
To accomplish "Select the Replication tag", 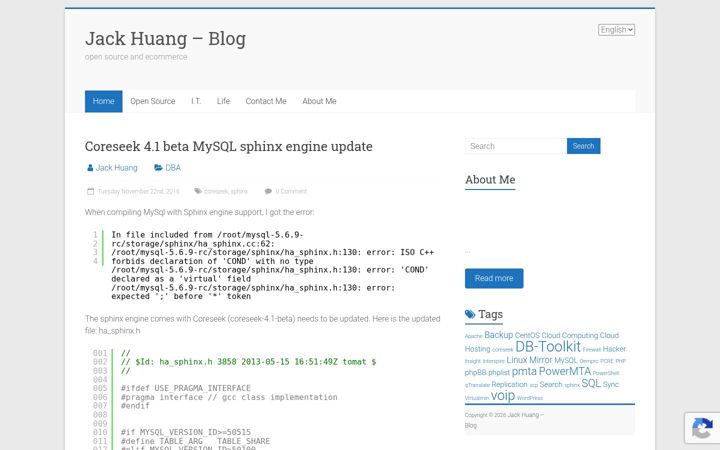I will (x=509, y=385).
